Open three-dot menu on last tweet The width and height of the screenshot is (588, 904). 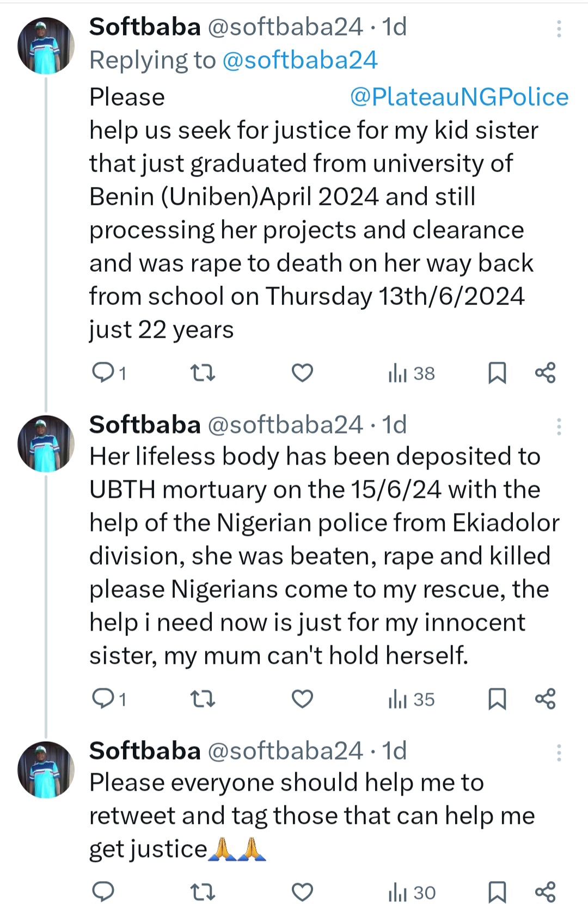click(x=559, y=753)
